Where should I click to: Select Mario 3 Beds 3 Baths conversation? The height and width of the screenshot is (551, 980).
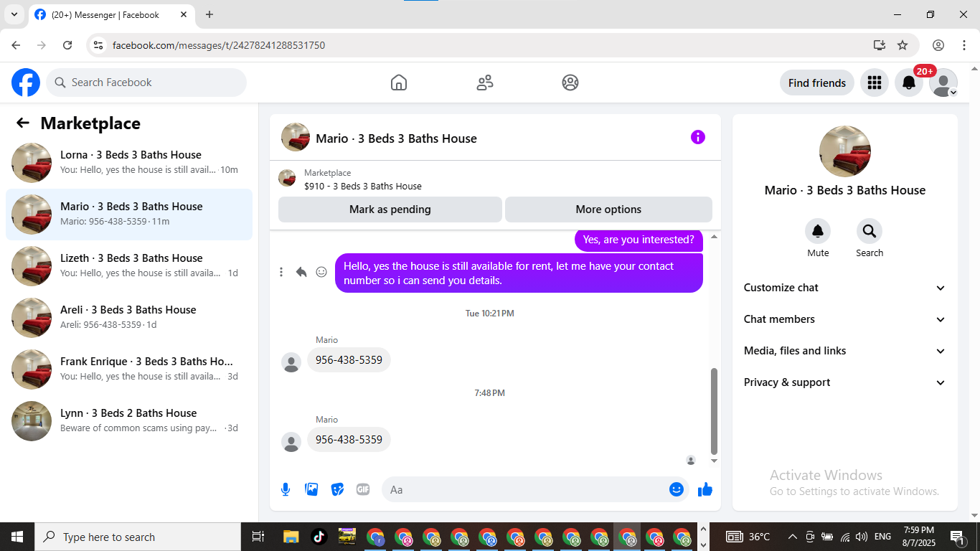[129, 215]
